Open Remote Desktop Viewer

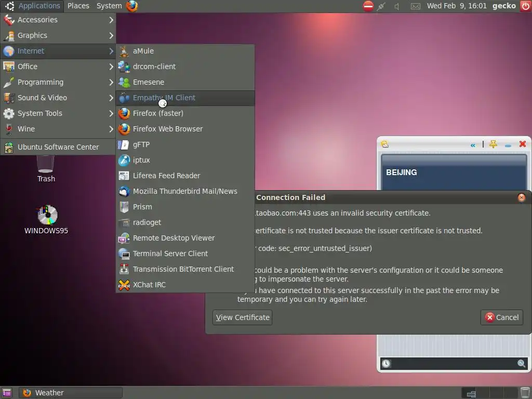[185, 238]
